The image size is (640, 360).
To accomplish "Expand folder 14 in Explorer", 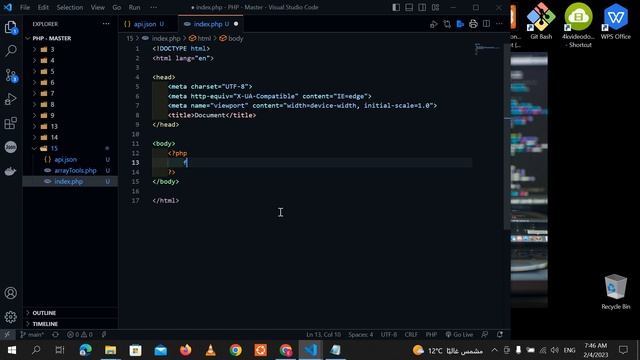I will coord(70,138).
